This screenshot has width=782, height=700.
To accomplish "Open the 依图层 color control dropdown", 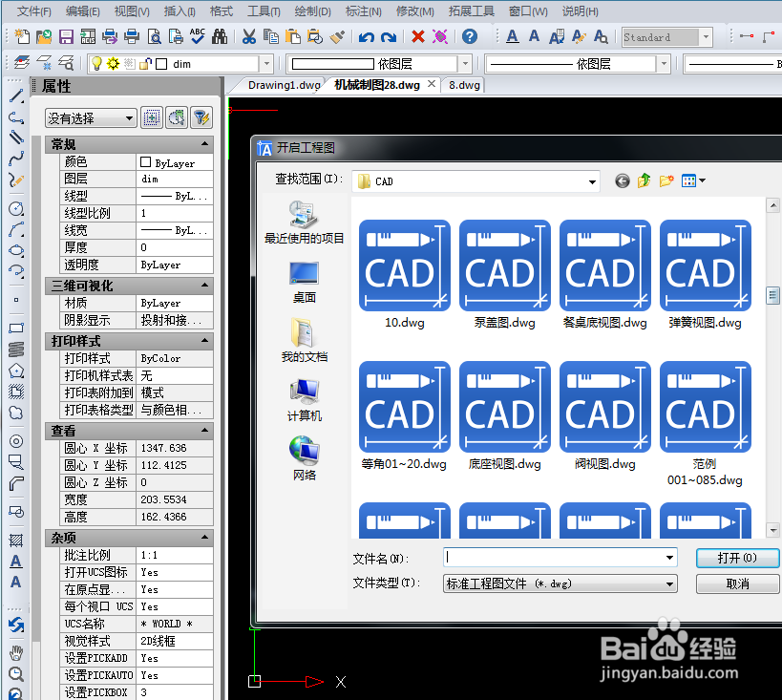I will (465, 64).
